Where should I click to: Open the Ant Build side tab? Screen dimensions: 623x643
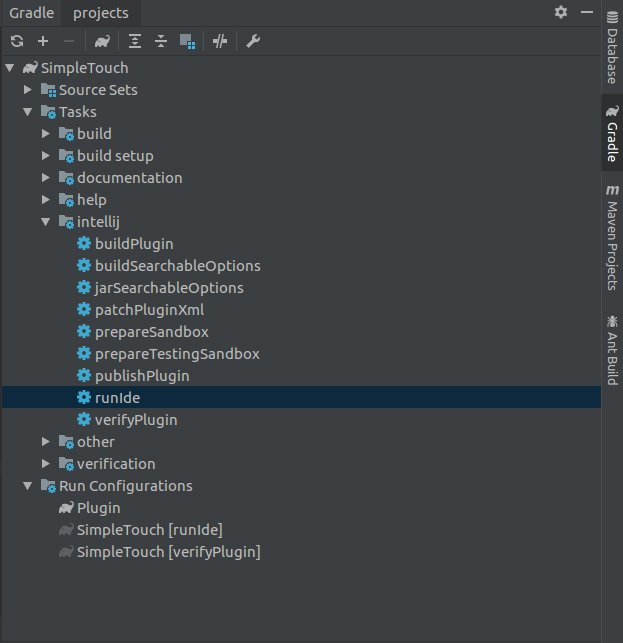point(612,350)
